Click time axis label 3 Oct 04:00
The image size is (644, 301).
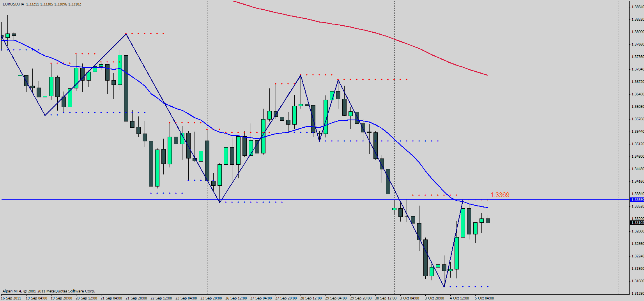tap(409, 298)
